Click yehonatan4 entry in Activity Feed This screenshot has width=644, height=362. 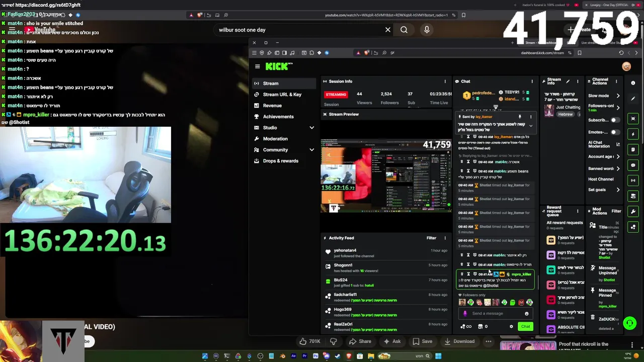[x=386, y=253]
